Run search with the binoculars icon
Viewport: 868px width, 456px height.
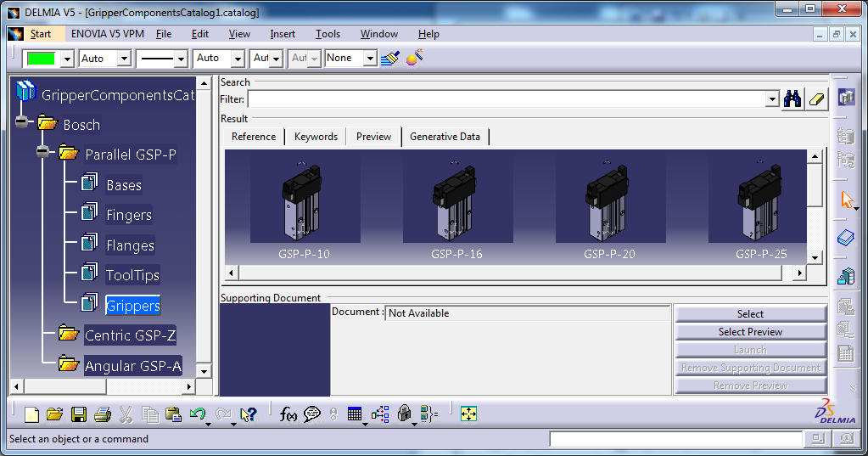click(792, 99)
